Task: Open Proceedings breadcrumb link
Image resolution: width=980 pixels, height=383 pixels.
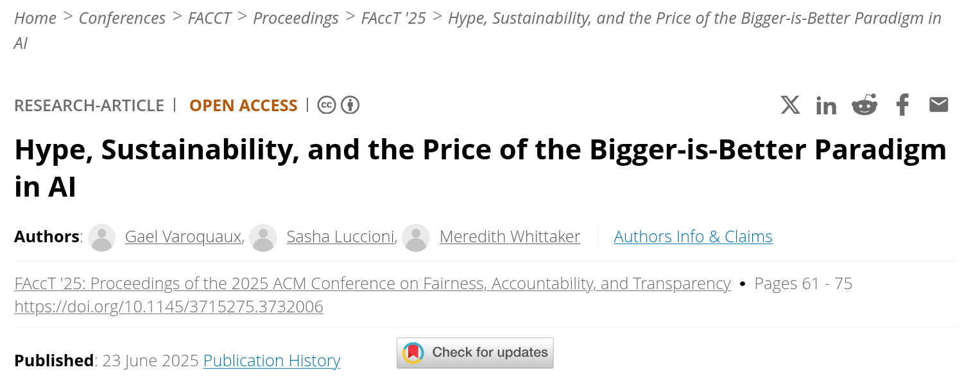Action: (296, 18)
